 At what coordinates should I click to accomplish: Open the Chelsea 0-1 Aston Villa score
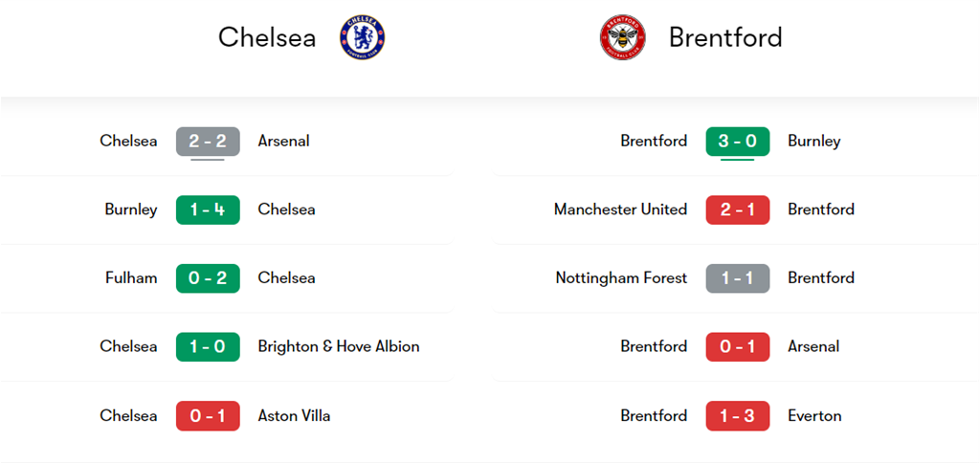(208, 415)
